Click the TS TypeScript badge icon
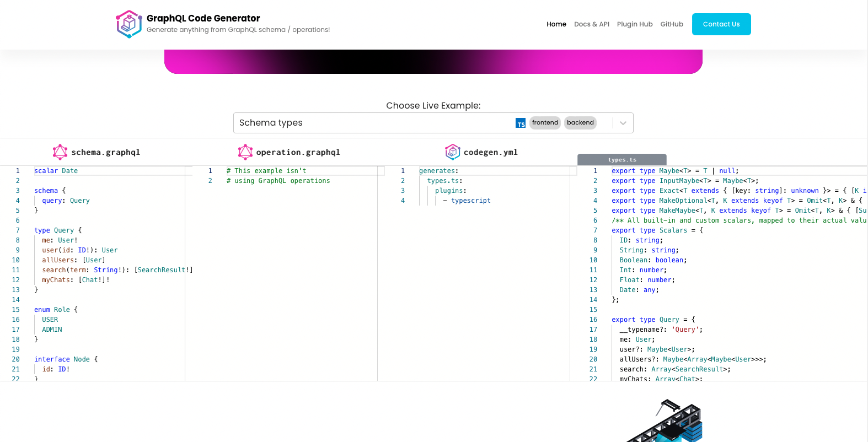The image size is (868, 442). (521, 123)
